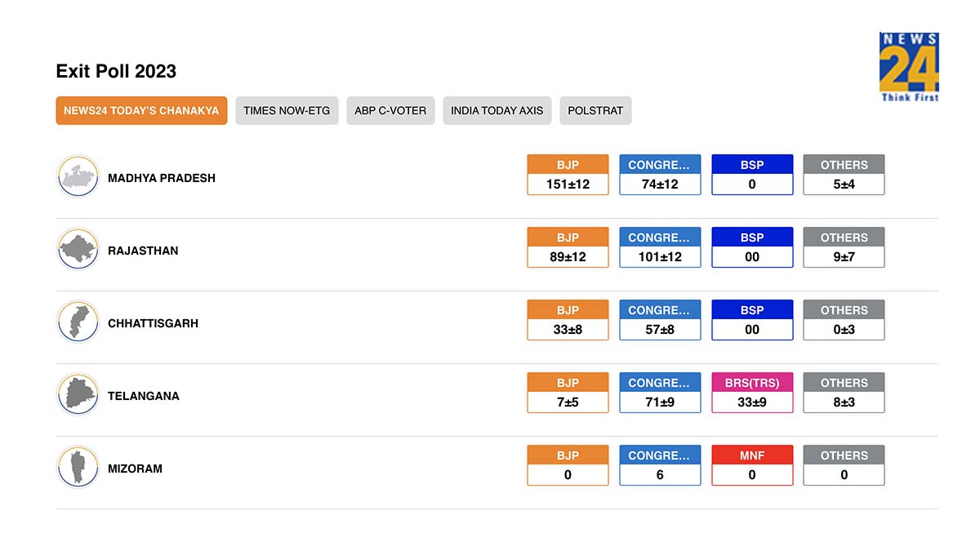This screenshot has width=980, height=551.
Task: Click the Telangana state map icon
Action: [x=78, y=394]
